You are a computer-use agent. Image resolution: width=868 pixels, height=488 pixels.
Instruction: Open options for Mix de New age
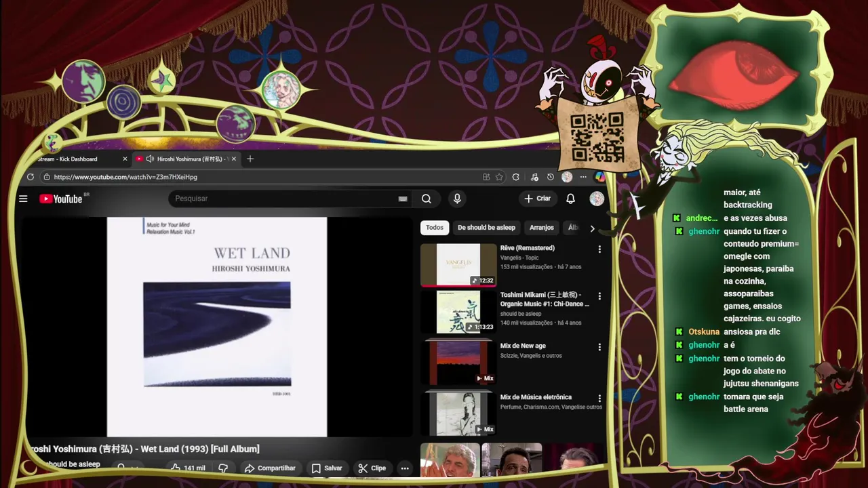(599, 347)
